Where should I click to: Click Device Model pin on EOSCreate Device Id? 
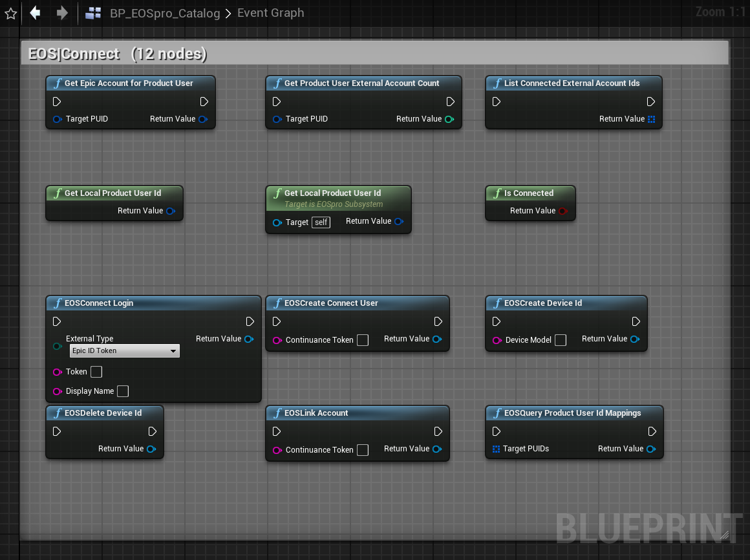497,341
